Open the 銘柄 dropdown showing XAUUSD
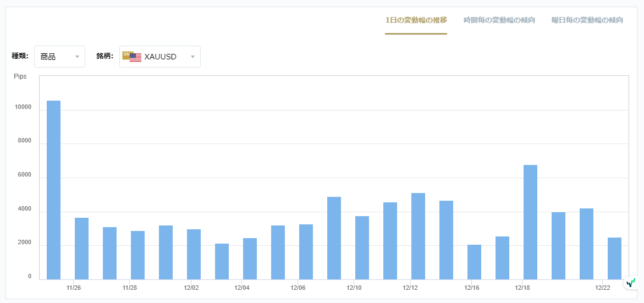 (160, 57)
